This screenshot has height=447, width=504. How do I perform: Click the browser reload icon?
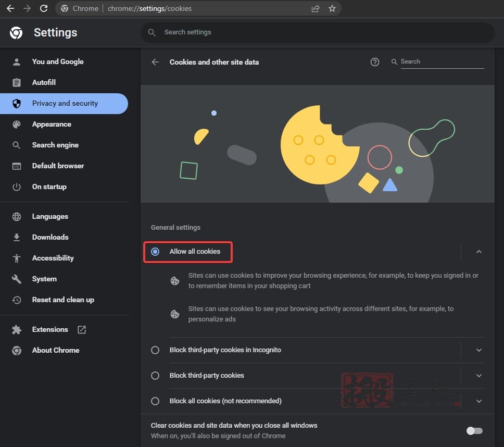click(44, 8)
